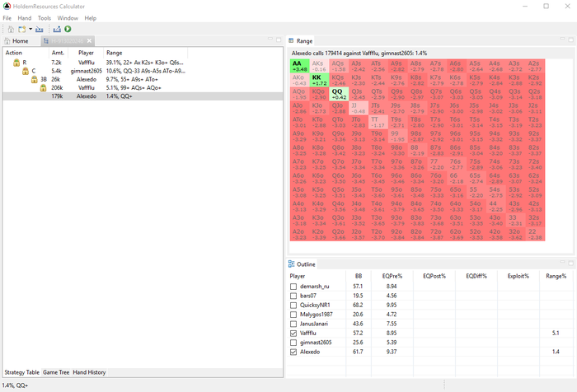Open the File menu
This screenshot has width=577, height=392.
pyautogui.click(x=7, y=18)
